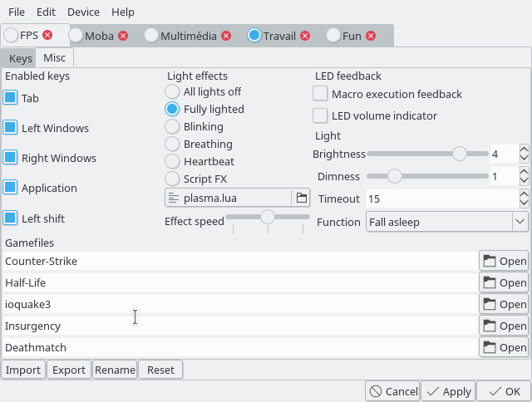This screenshot has height=402, width=532.
Task: Click the Apply button
Action: [x=448, y=391]
